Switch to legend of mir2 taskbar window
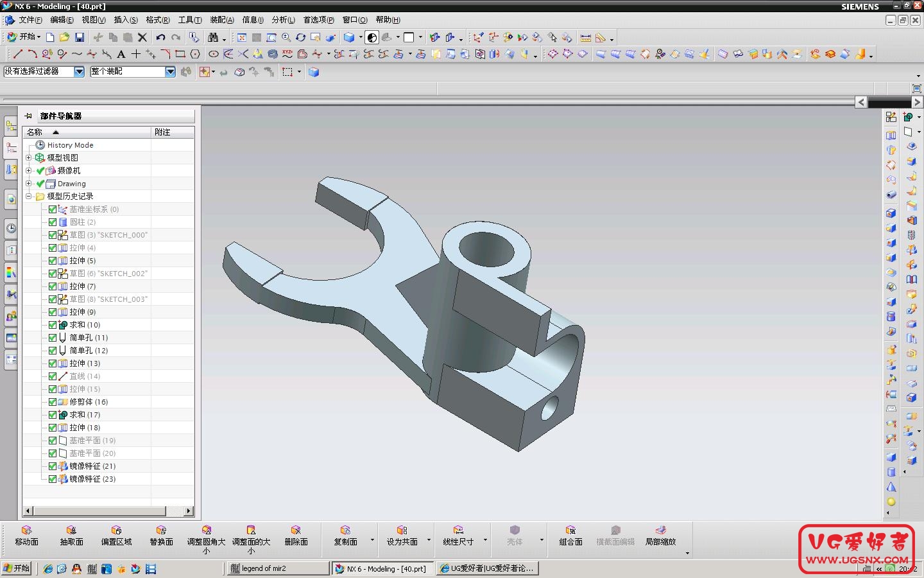Image resolution: width=924 pixels, height=578 pixels. click(x=278, y=568)
